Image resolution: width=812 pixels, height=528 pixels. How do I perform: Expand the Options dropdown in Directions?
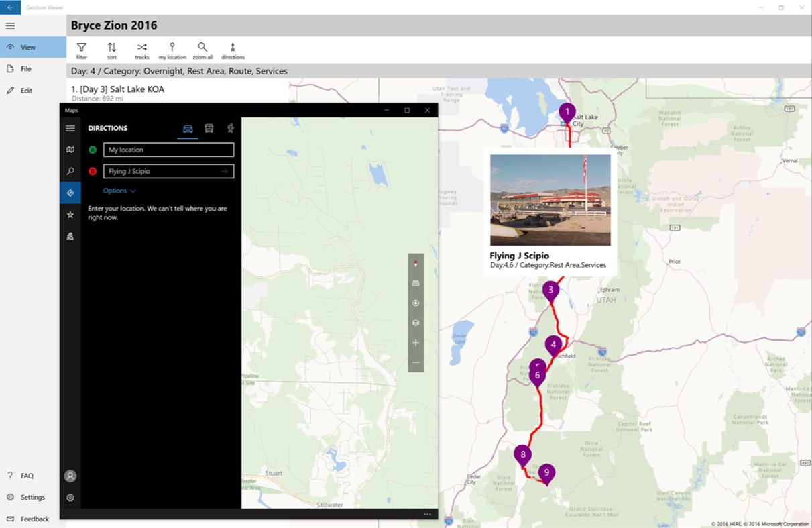(119, 191)
